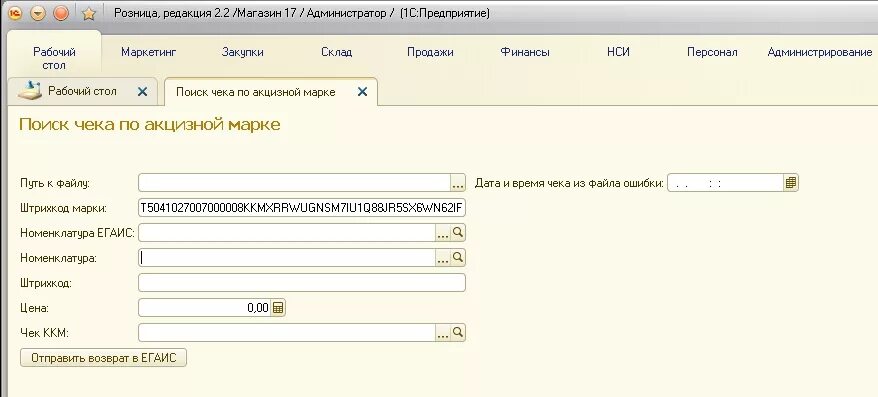Open the Склад section
Image resolution: width=878 pixels, height=397 pixels.
coord(337,52)
